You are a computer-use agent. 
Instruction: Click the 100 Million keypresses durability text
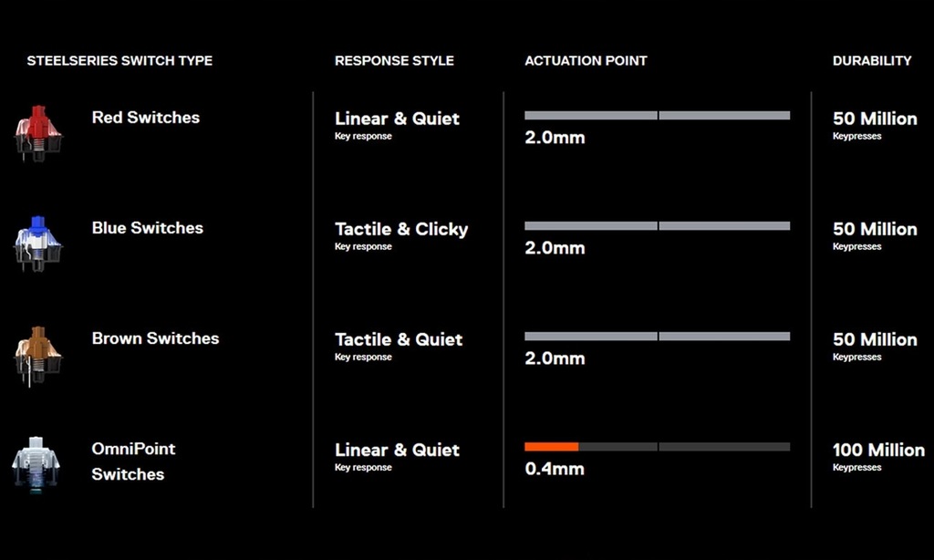click(x=878, y=456)
